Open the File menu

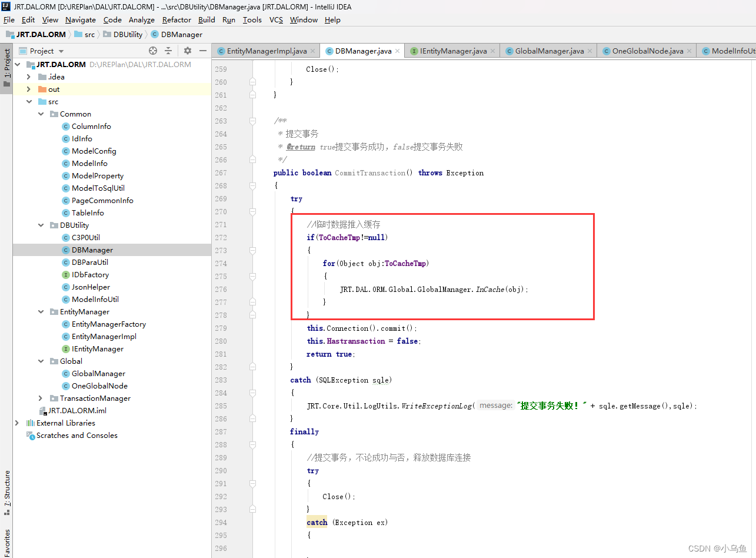click(9, 19)
